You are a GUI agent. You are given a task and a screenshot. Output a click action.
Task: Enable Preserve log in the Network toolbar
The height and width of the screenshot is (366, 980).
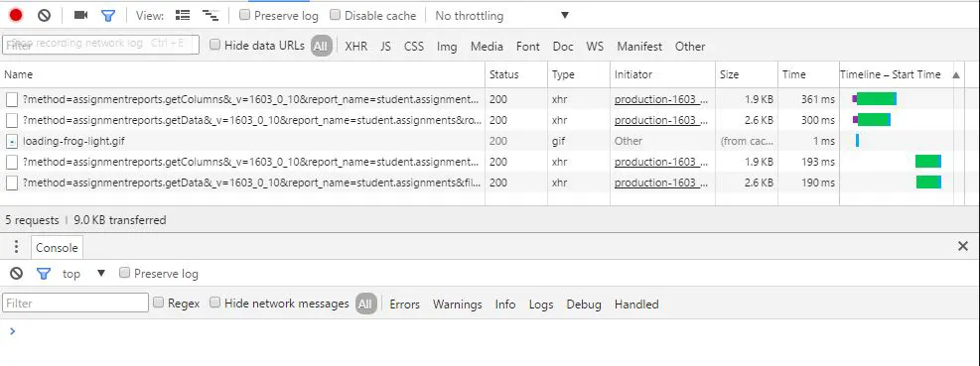pyautogui.click(x=245, y=15)
